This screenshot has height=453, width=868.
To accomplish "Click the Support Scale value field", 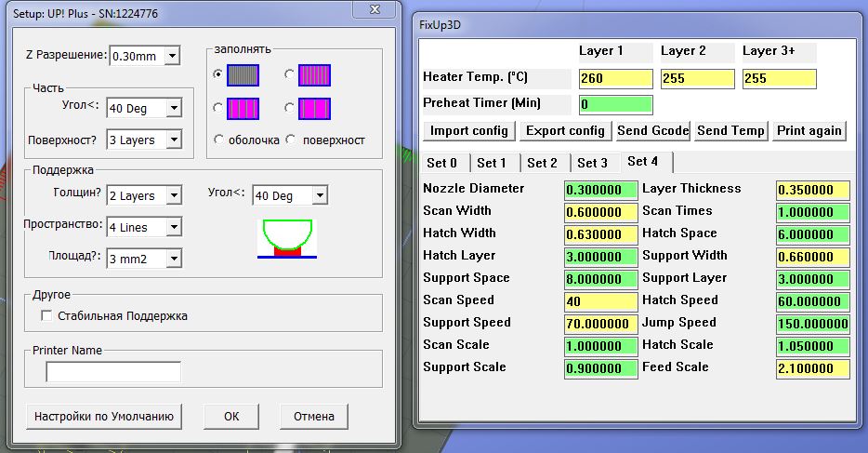I will point(601,368).
